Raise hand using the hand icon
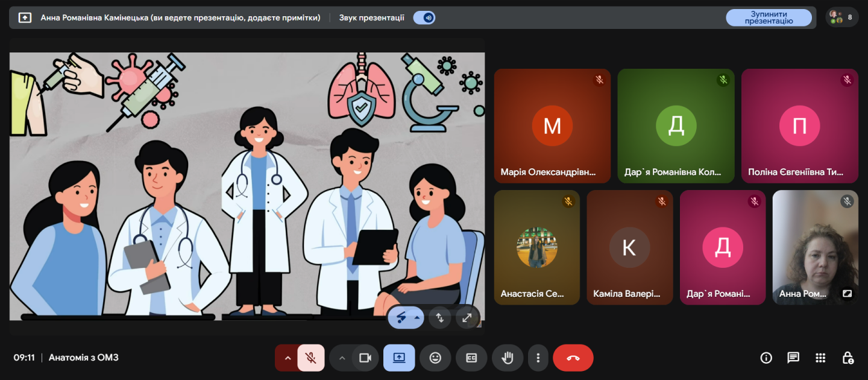The image size is (868, 380). pyautogui.click(x=508, y=358)
